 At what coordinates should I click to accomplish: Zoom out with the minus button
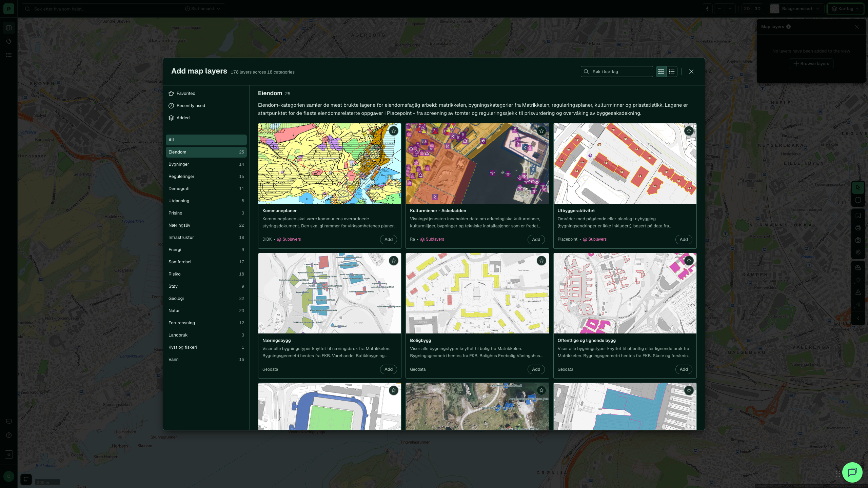719,9
